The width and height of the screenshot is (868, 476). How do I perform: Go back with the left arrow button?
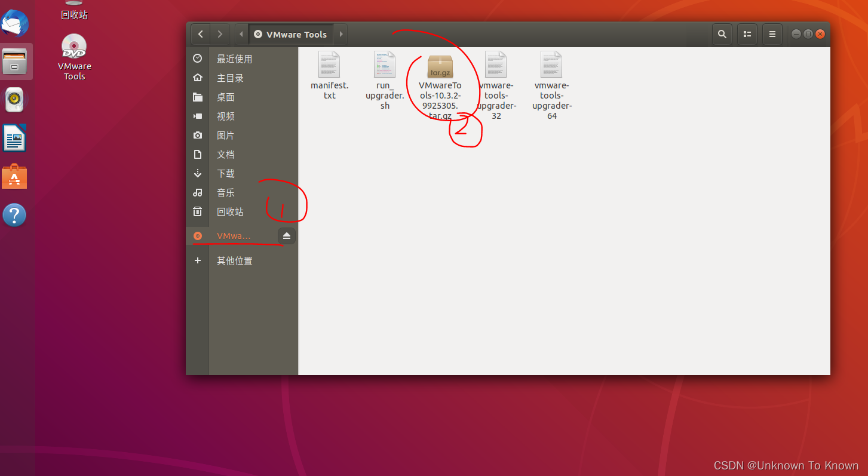click(x=201, y=34)
